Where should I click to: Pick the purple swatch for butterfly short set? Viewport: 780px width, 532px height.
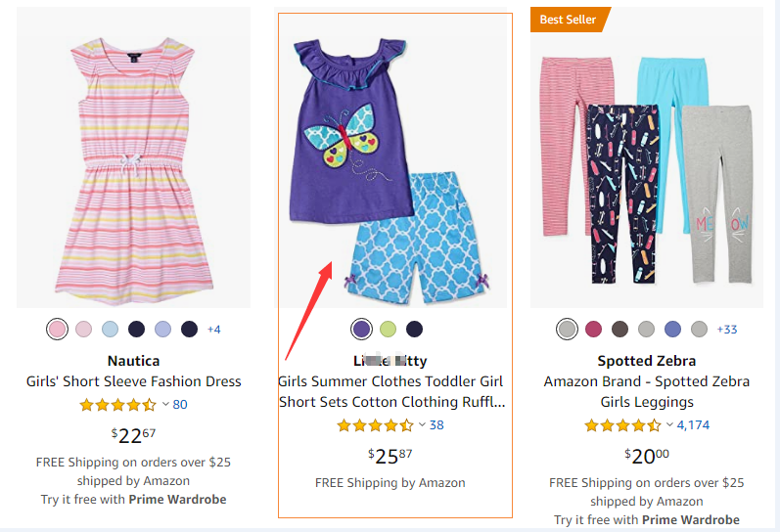coord(362,329)
